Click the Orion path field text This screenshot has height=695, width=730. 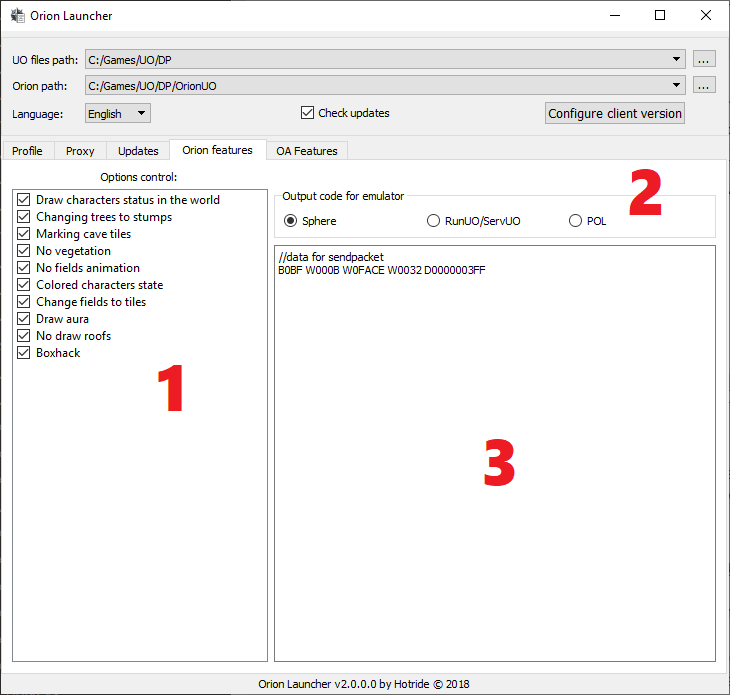pyautogui.click(x=152, y=86)
